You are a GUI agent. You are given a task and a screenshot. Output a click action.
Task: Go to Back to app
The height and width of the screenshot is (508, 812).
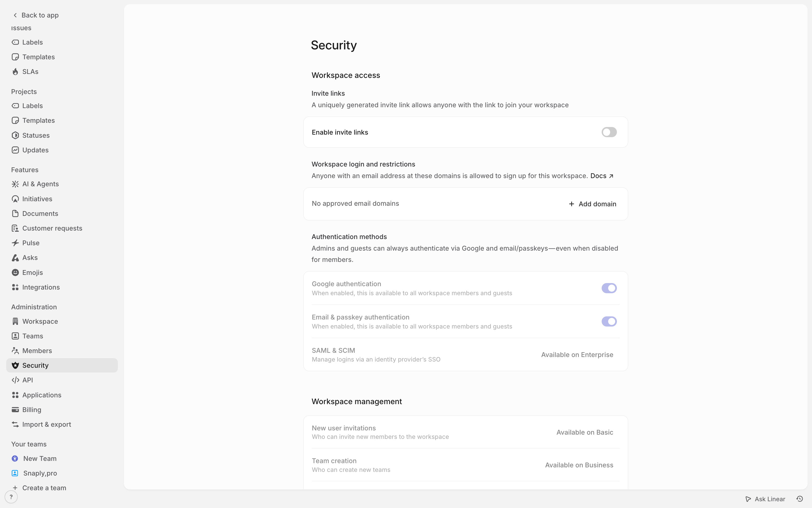click(36, 15)
